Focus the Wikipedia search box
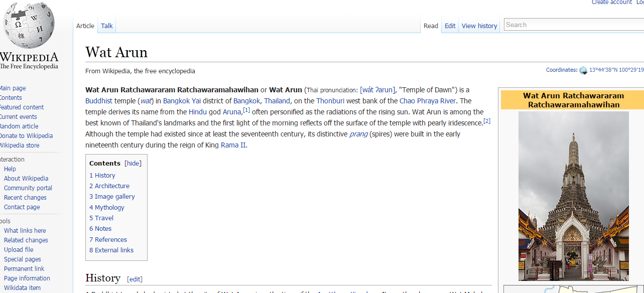 (x=574, y=25)
